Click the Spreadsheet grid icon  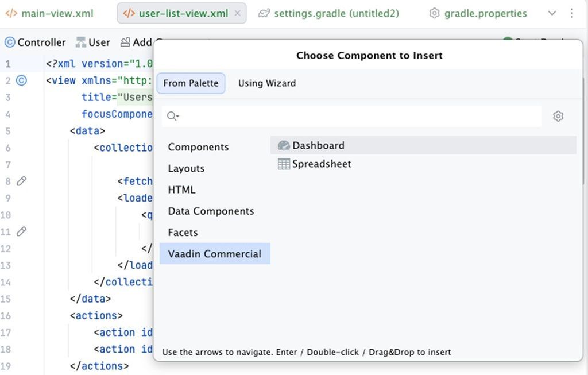[284, 164]
